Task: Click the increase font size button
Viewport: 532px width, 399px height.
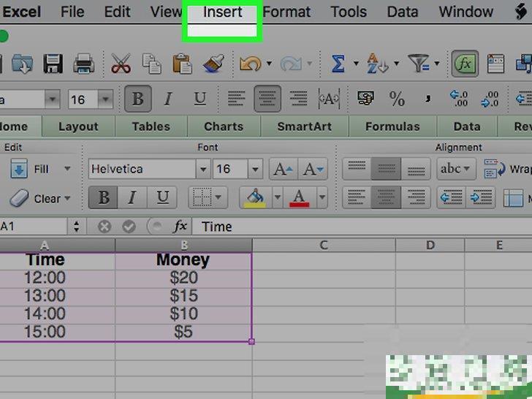Action: (x=282, y=170)
